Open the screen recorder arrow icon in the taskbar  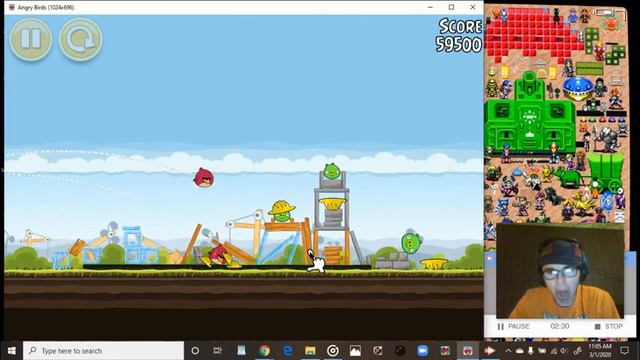490,351
